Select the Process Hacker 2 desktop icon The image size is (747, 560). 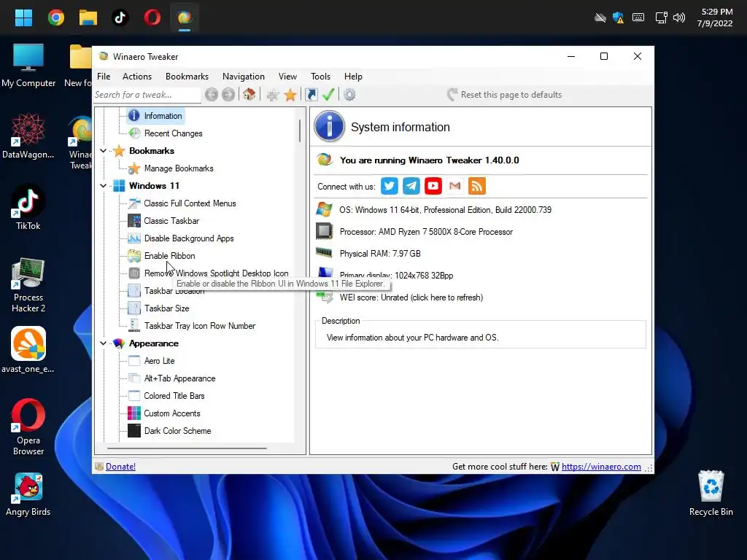[x=28, y=285]
